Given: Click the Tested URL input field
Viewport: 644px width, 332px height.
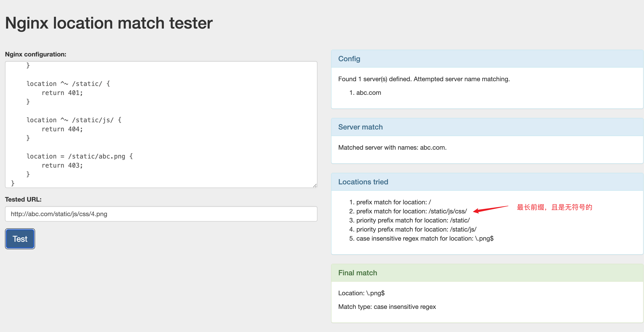Looking at the screenshot, I should click(161, 214).
